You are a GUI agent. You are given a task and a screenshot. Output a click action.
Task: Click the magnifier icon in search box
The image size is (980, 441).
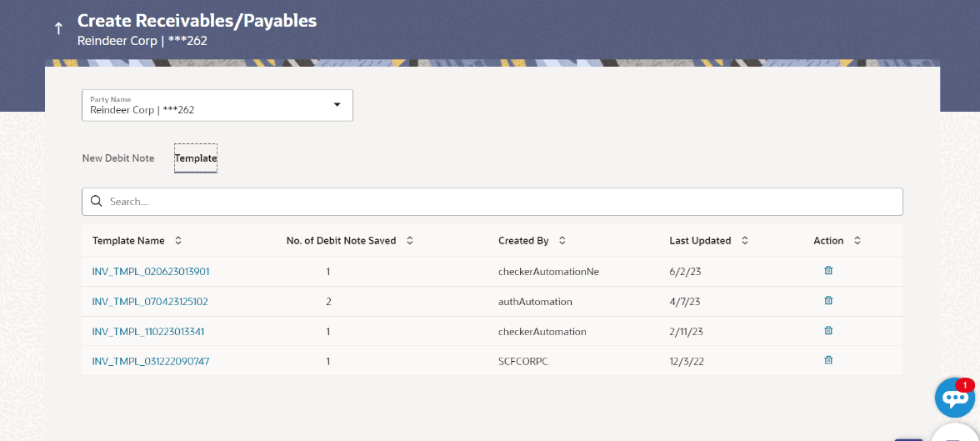tap(97, 202)
